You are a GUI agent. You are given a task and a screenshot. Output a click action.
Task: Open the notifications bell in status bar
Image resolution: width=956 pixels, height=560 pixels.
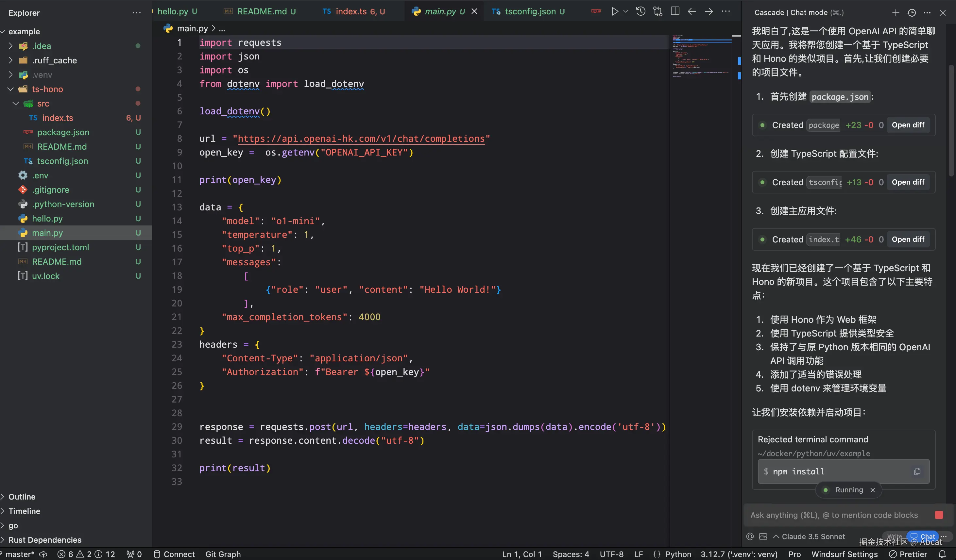click(942, 554)
